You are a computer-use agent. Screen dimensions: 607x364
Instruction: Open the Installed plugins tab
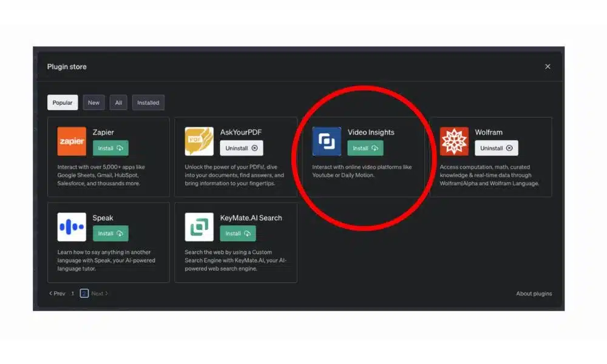(148, 103)
